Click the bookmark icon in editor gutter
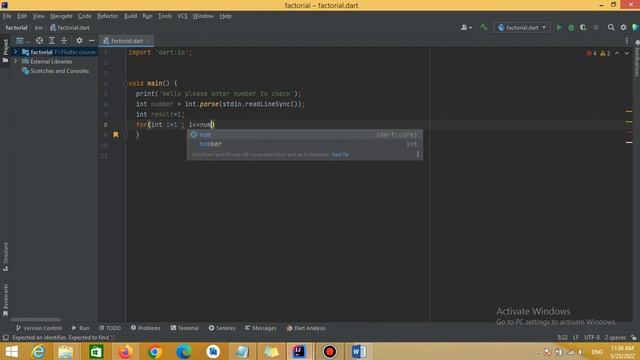 coord(116,135)
